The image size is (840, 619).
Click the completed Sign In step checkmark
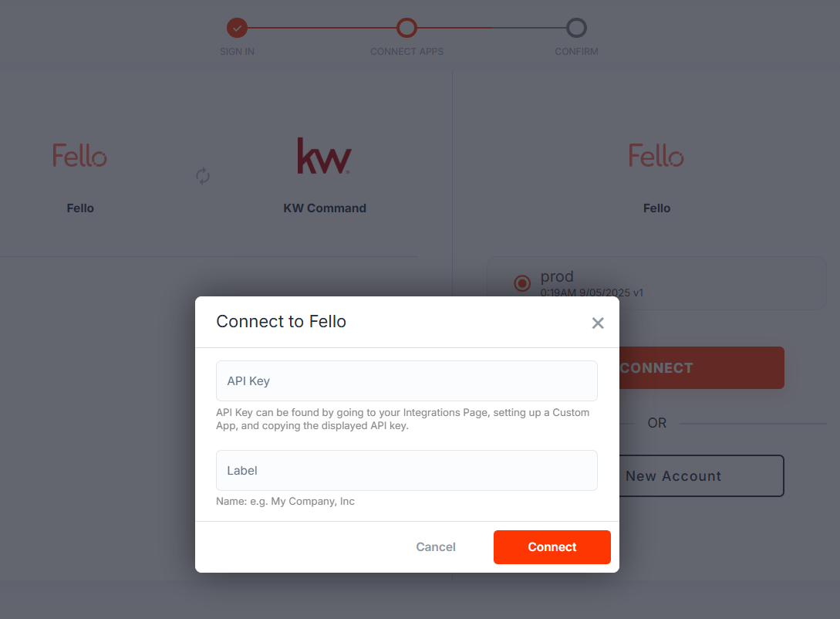(x=237, y=29)
